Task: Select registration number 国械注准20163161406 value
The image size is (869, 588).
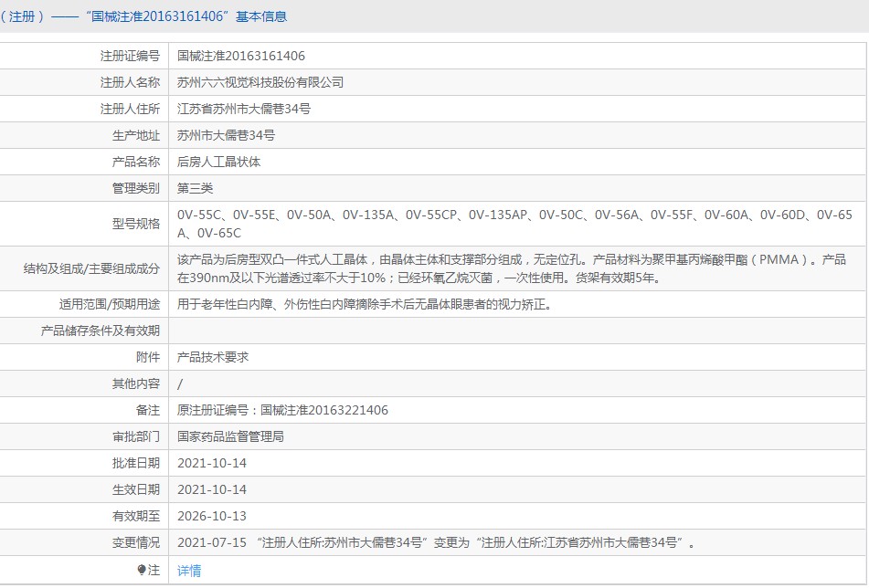Action: click(x=241, y=56)
